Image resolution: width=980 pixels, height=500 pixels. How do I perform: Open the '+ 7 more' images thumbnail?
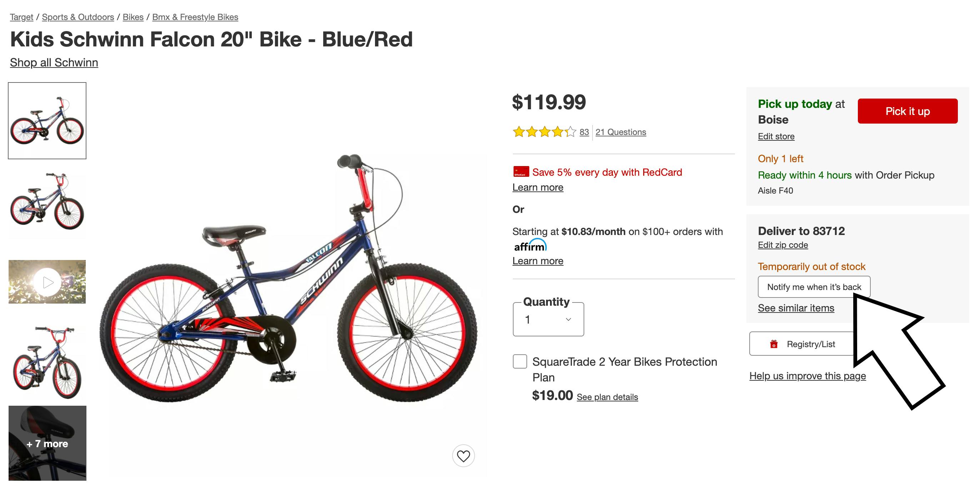[x=47, y=443]
